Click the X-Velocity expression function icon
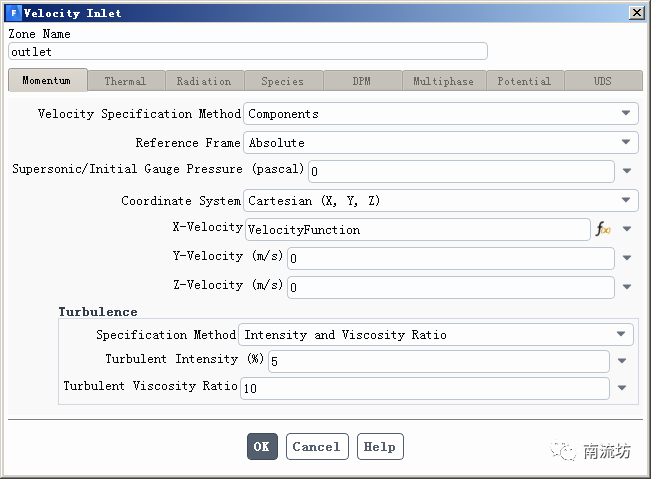Screen dimensions: 651x479 point(603,230)
